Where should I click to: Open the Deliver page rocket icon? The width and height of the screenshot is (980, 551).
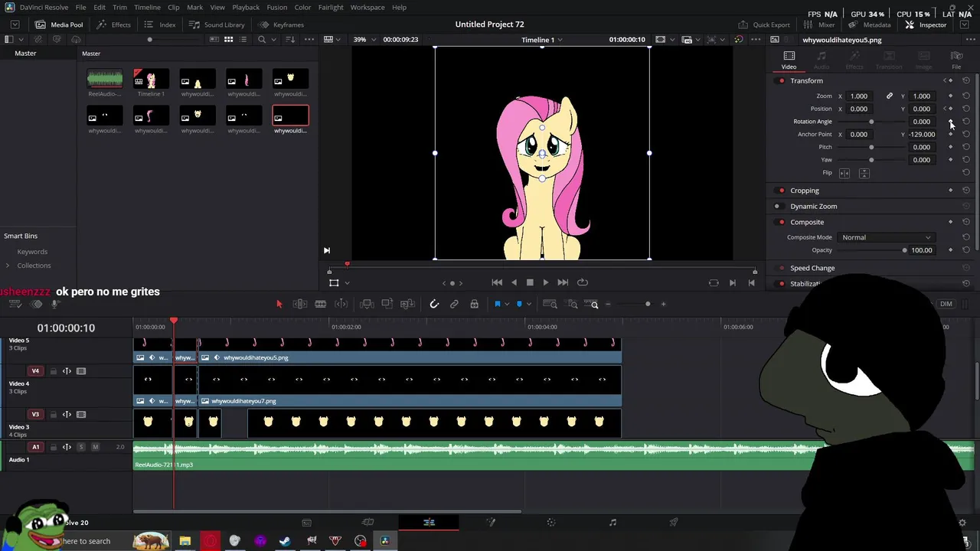(674, 522)
